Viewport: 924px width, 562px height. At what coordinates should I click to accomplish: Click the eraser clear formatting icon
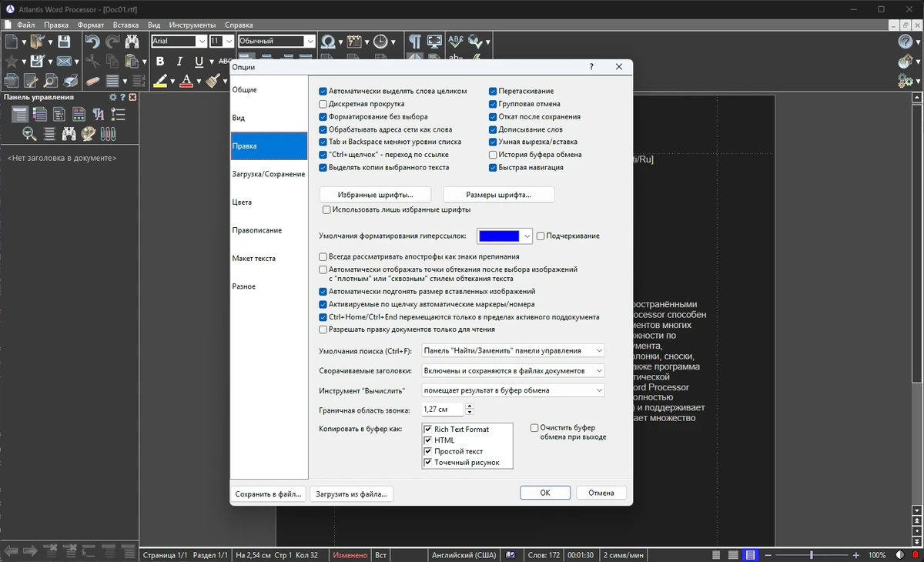point(92,80)
